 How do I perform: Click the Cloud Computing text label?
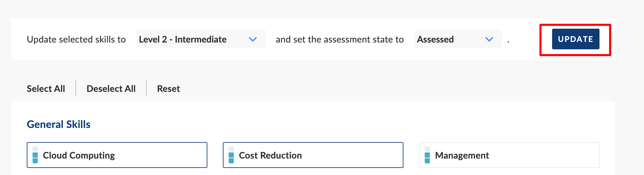click(x=79, y=155)
